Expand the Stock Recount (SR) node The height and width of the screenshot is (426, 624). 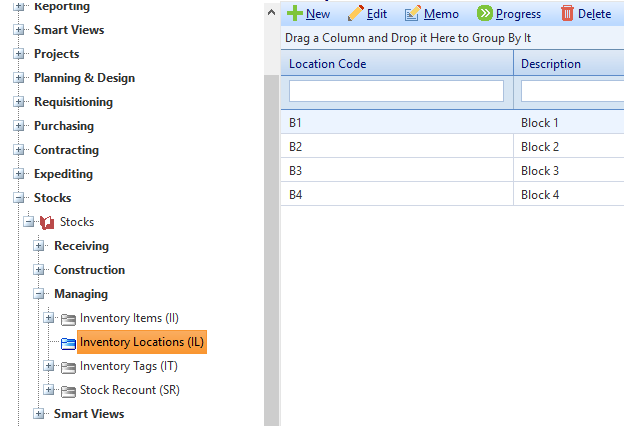point(49,389)
